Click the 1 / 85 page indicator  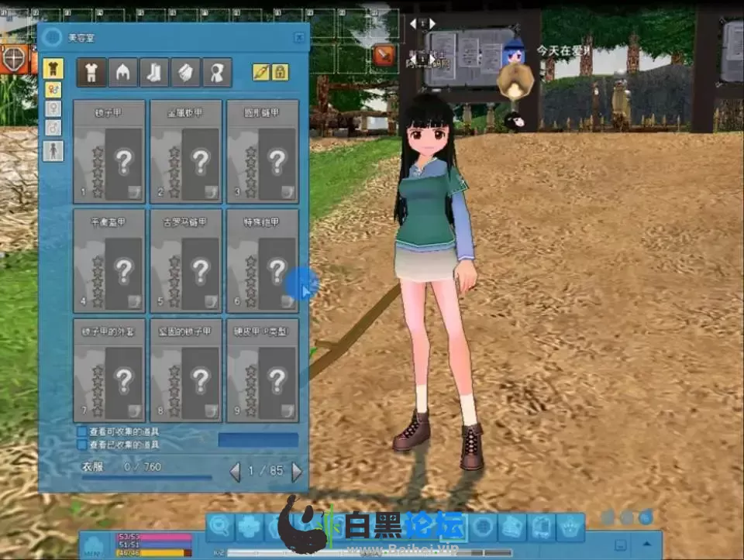(x=266, y=471)
